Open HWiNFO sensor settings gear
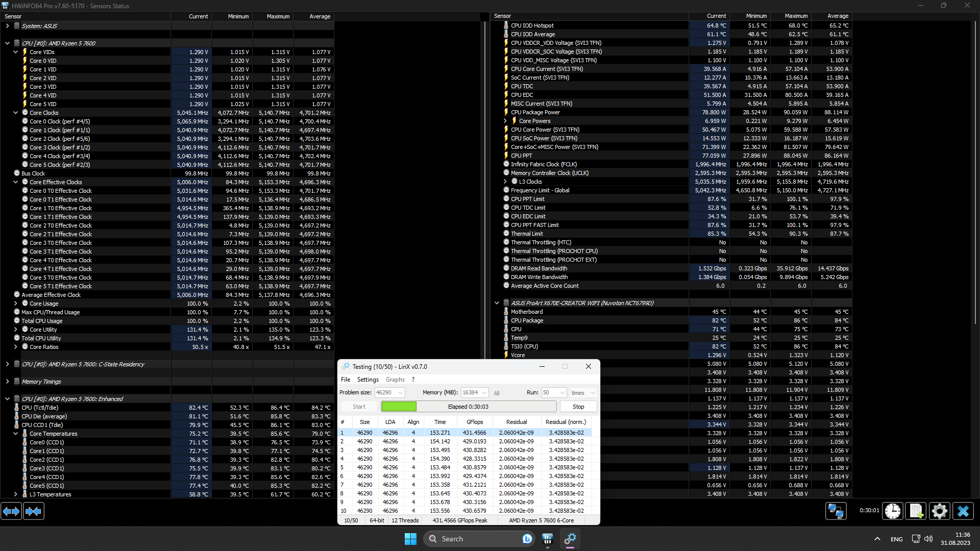980x551 pixels. (939, 511)
